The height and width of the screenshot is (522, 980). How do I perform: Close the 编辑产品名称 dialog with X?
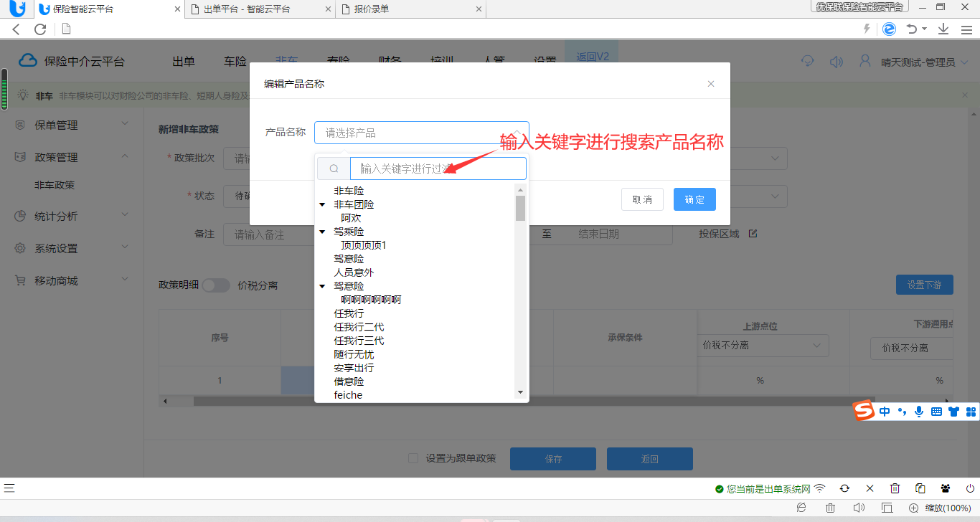[711, 84]
